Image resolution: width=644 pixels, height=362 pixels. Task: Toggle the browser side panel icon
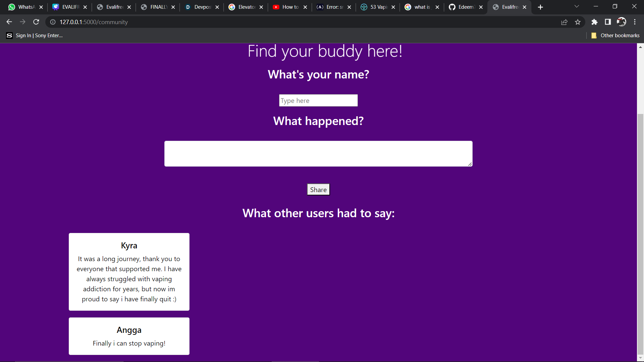[608, 22]
